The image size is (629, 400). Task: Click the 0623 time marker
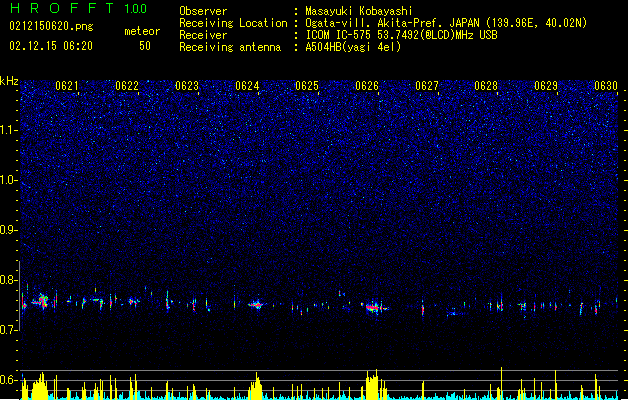coord(187,86)
